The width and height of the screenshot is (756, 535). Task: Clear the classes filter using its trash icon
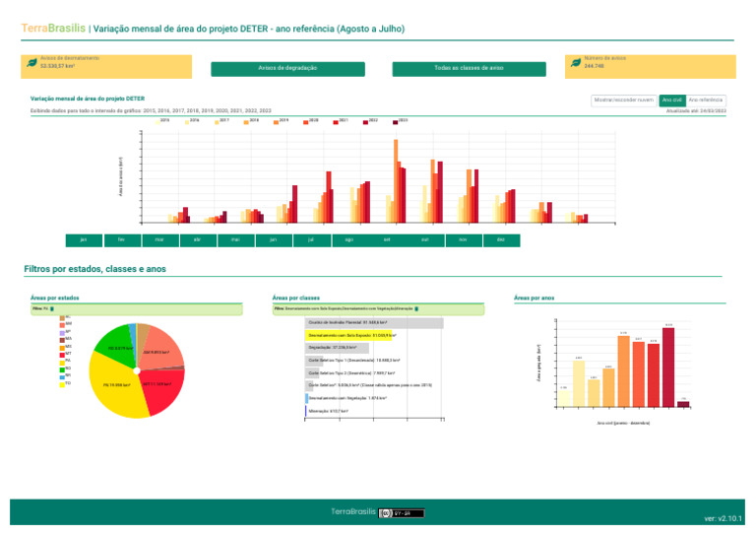click(x=416, y=308)
